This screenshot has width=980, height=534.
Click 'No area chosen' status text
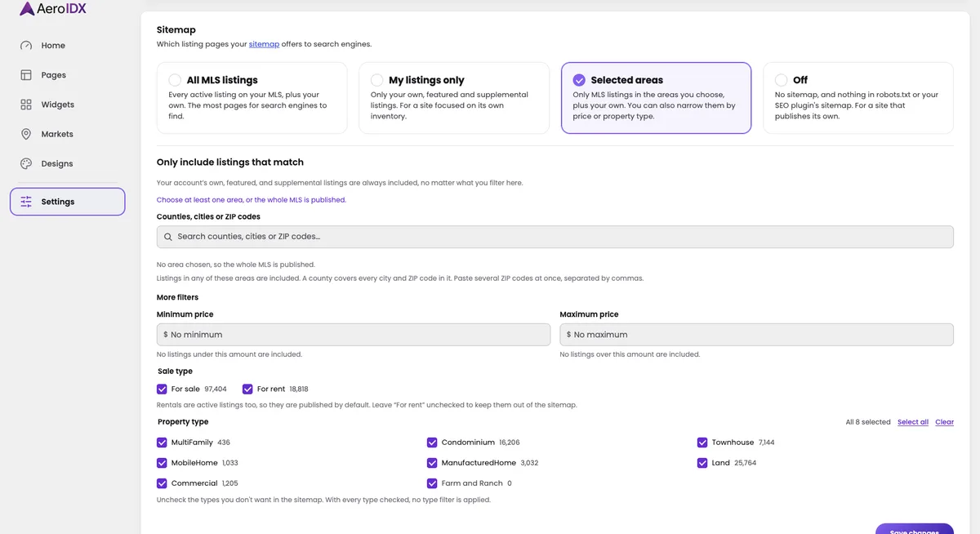(236, 265)
